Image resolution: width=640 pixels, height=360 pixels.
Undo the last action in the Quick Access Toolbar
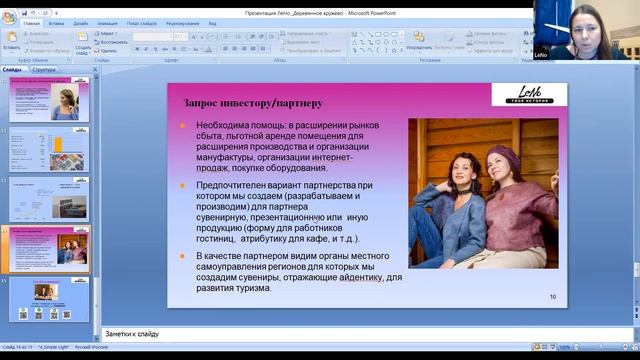[x=34, y=13]
